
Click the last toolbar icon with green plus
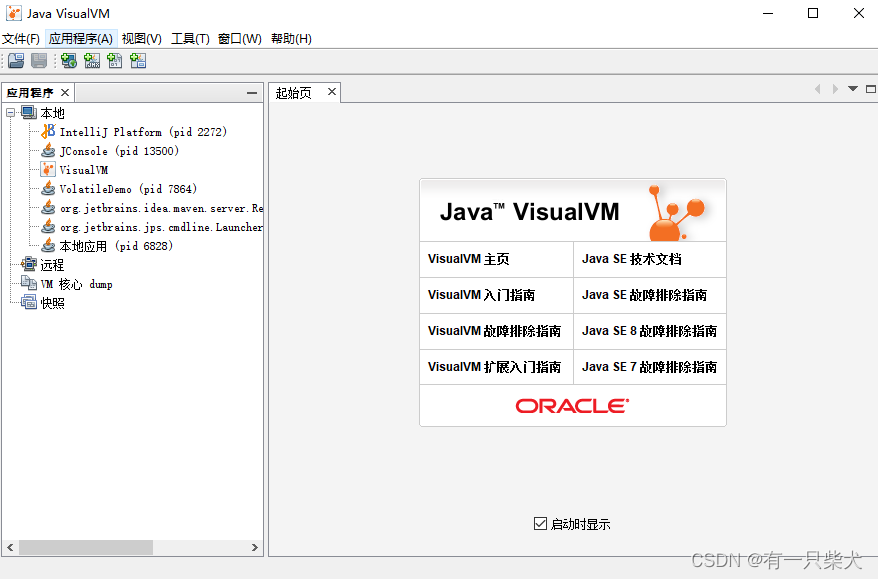tap(138, 60)
